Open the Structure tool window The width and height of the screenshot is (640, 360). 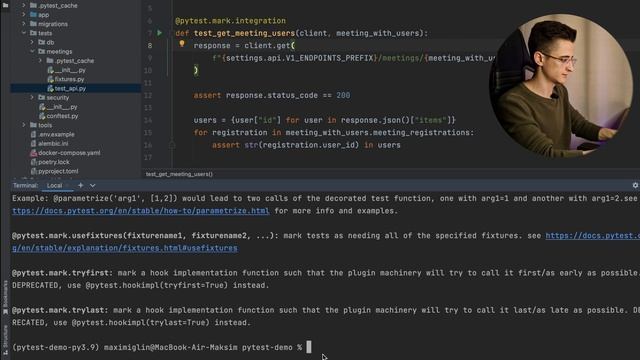coord(5,340)
